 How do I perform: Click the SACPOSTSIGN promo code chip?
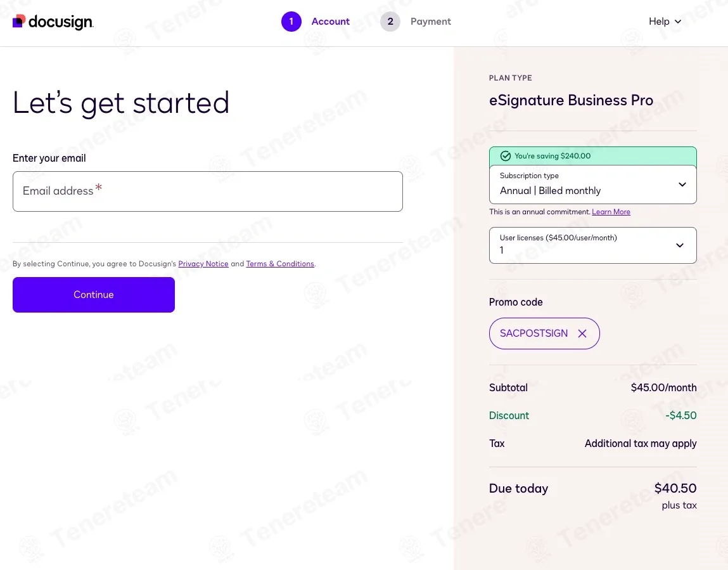coord(544,334)
